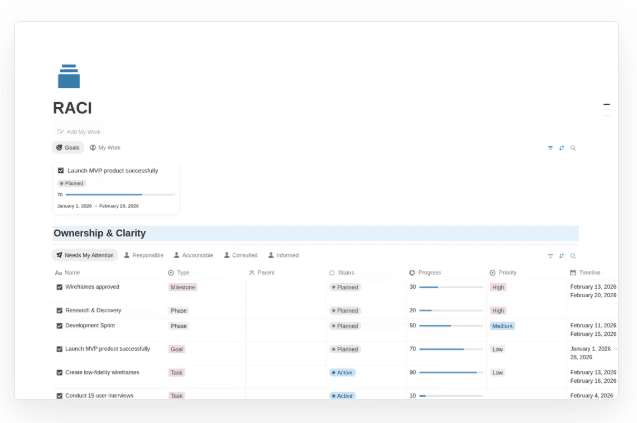Open the Conduct 15 user interviews row
The height and width of the screenshot is (423, 637).
point(100,396)
